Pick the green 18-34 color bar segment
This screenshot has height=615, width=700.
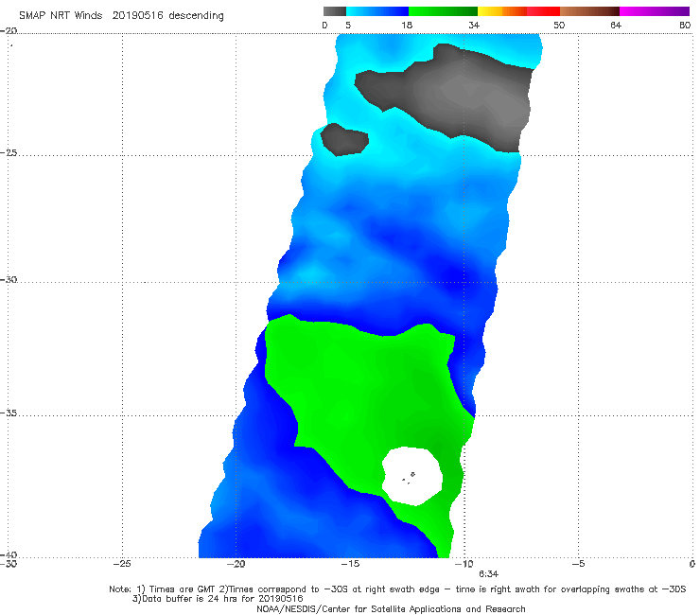(x=443, y=11)
